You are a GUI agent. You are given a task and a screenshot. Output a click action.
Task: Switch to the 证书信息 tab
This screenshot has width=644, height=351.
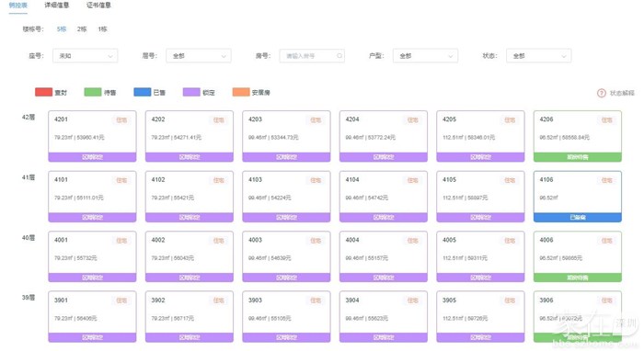(98, 6)
